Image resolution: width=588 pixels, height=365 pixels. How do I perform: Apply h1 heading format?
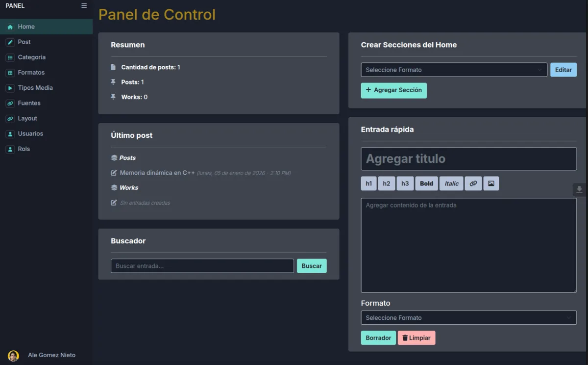click(368, 183)
